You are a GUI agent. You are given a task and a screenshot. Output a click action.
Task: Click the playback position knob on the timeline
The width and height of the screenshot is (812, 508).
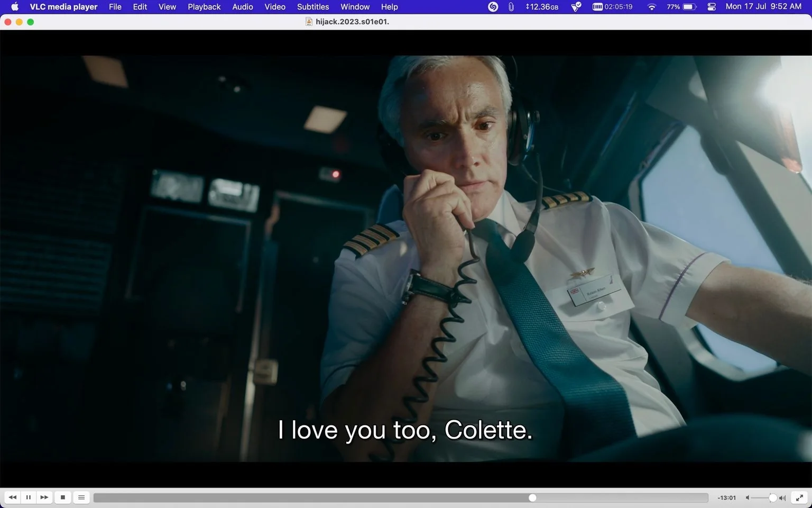tap(532, 498)
